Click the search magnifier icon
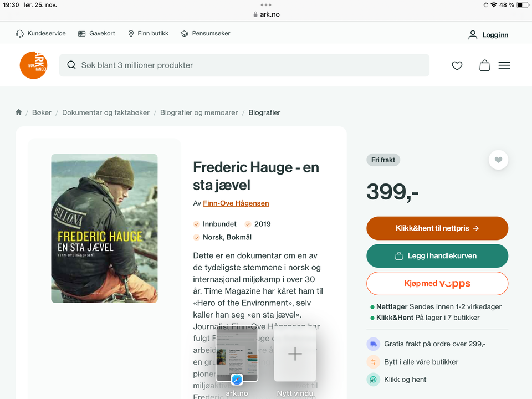The height and width of the screenshot is (399, 532). (71, 65)
